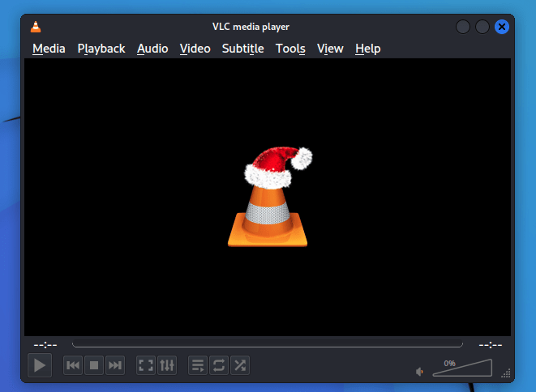Screen dimensions: 536x392
Task: Stop playback with the square button
Action: click(x=94, y=365)
